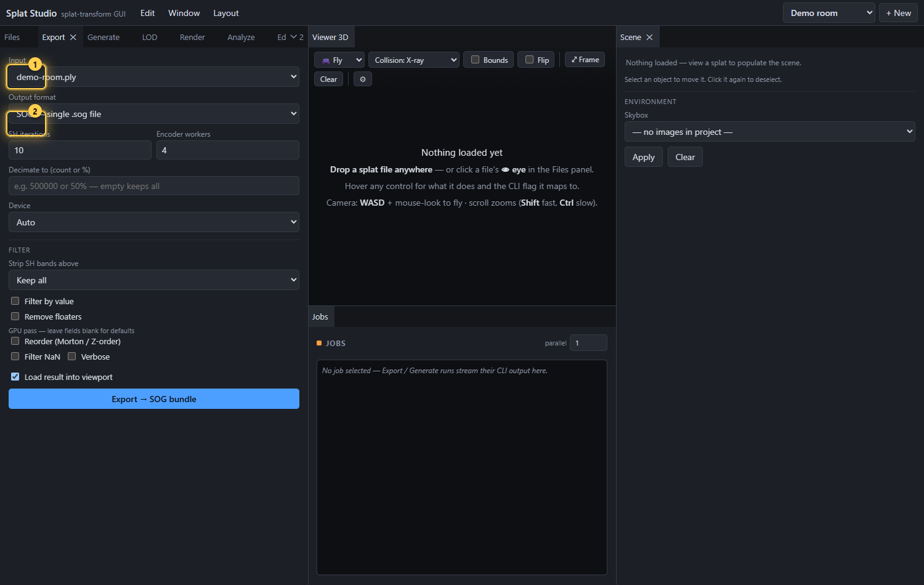Focus the Encoder workers field
This screenshot has width=924, height=585.
pos(228,150)
